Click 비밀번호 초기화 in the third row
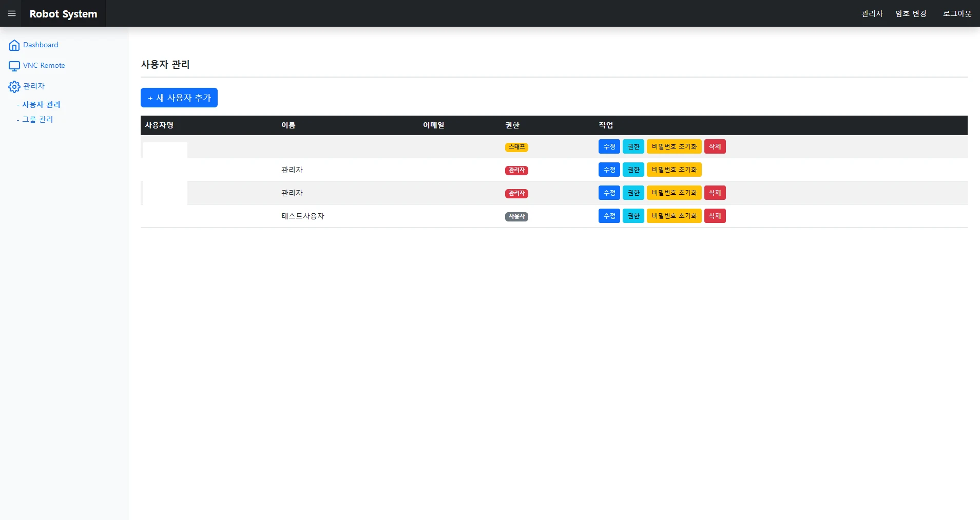 coord(674,193)
